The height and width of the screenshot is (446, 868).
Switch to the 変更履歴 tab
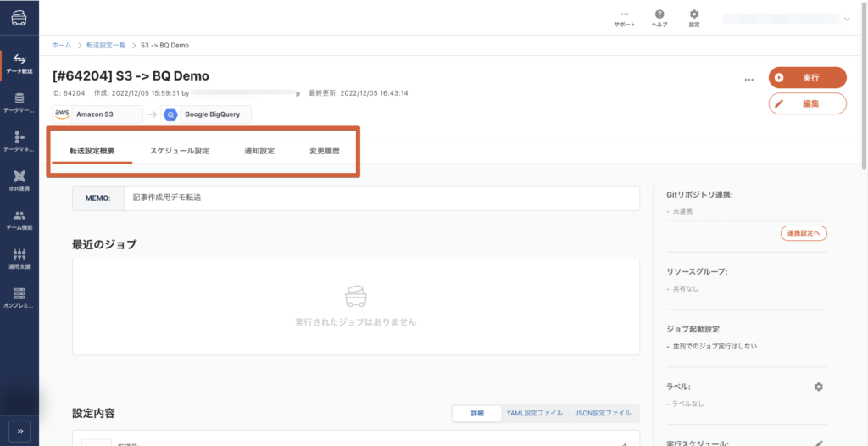tap(324, 151)
